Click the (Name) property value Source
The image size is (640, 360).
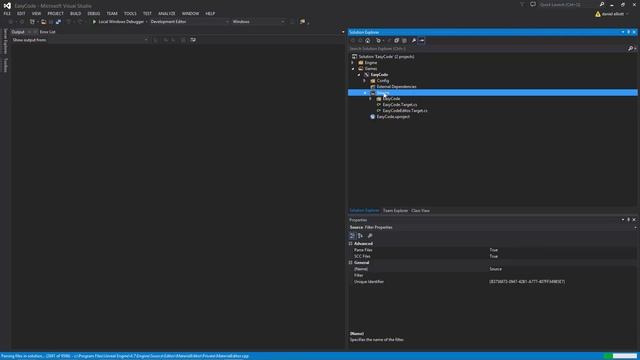(496, 269)
